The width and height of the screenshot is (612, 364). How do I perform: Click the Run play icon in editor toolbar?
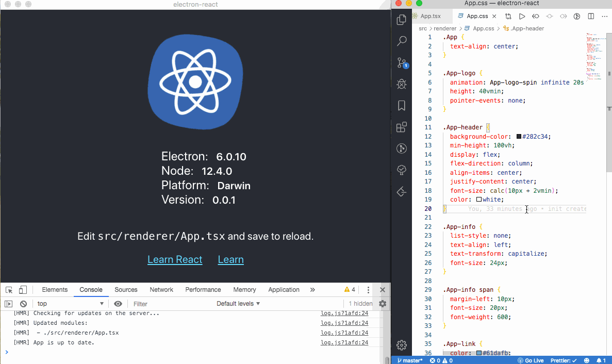522,16
